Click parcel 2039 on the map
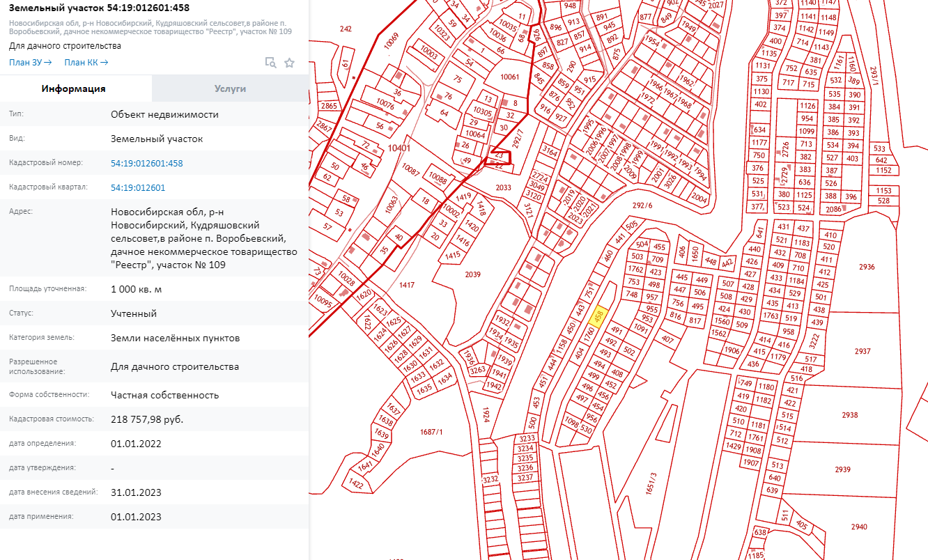 [x=472, y=274]
